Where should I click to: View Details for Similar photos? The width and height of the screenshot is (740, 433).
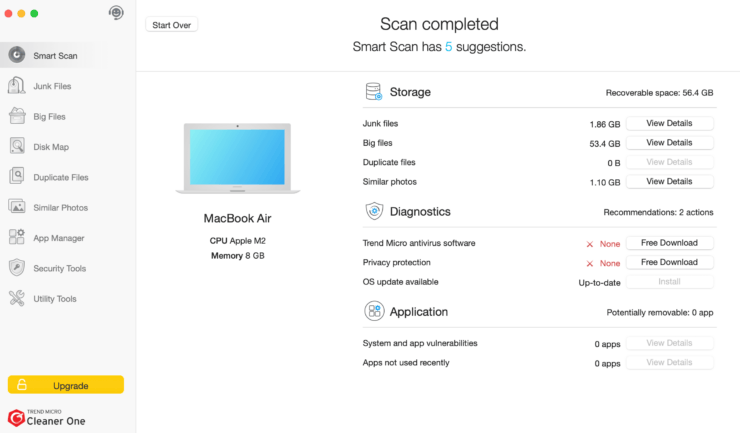pos(669,182)
